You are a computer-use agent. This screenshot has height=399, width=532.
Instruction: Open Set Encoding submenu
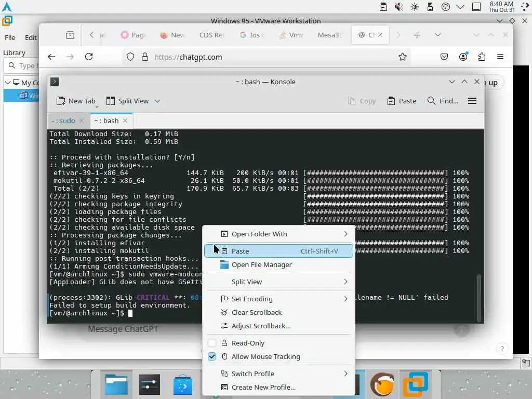pos(278,299)
